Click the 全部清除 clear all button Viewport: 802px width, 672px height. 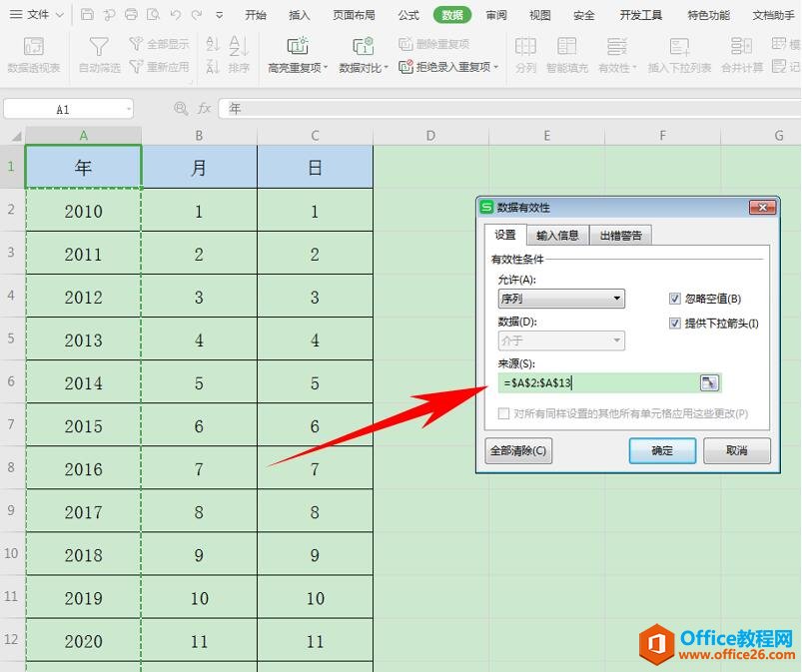coord(520,449)
